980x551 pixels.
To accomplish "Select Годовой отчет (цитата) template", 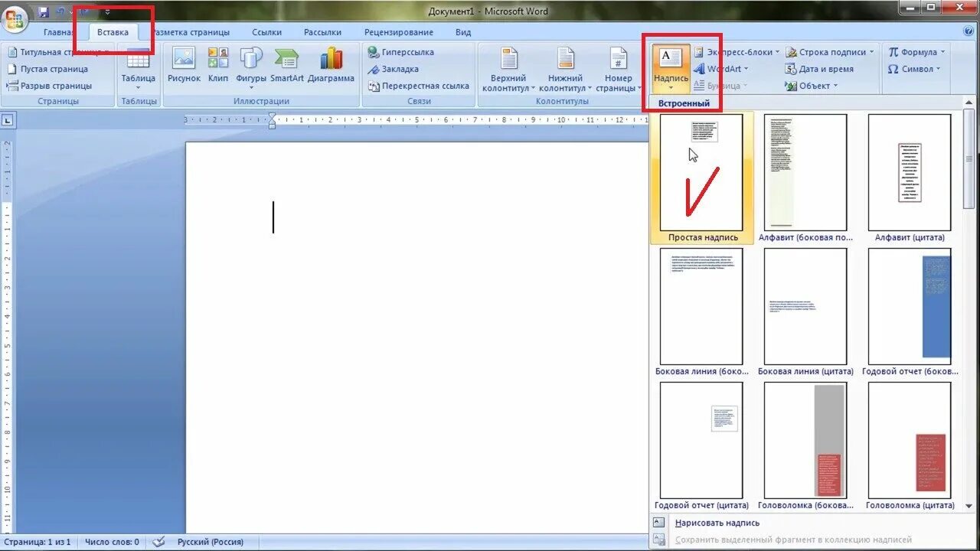I will coord(702,445).
